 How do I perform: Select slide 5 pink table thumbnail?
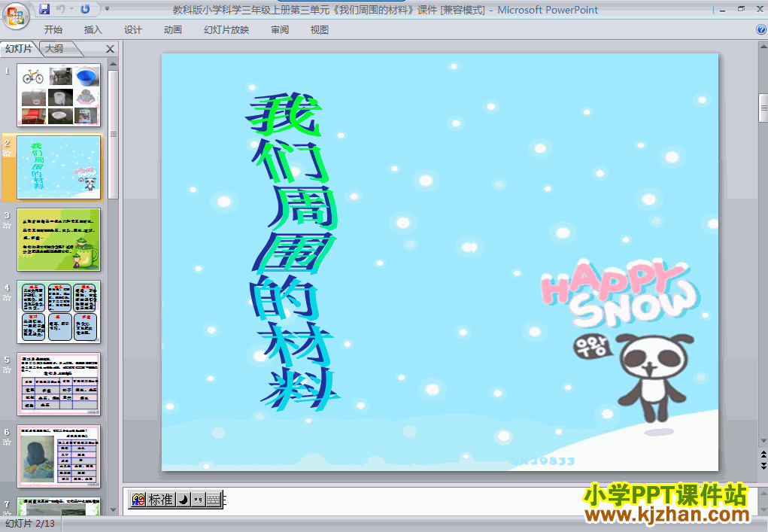click(x=59, y=384)
